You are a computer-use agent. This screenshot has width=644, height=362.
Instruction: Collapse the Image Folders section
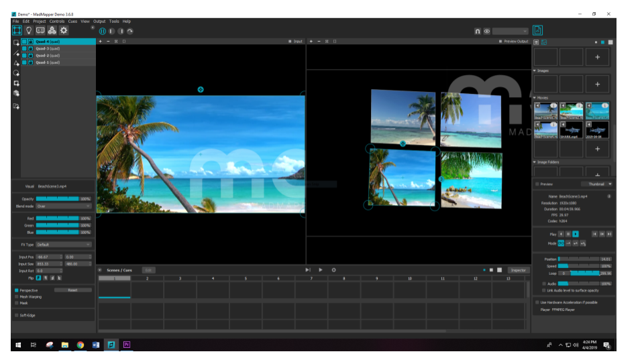[535, 162]
